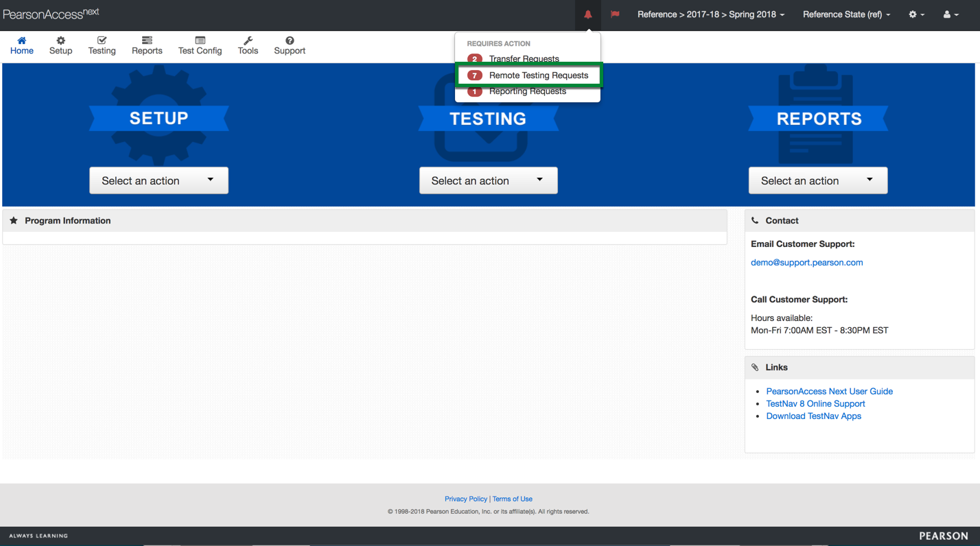Open the user account icon menu
The width and height of the screenshot is (980, 546).
click(950, 14)
